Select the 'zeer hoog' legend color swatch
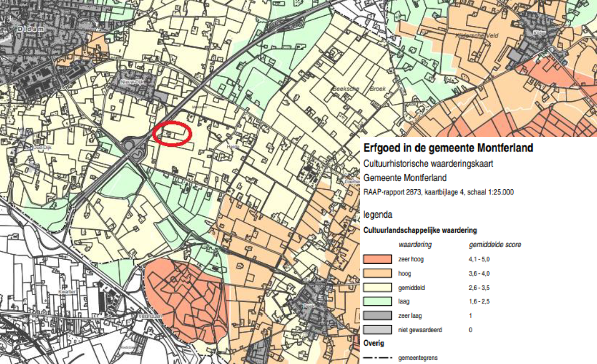 click(x=377, y=259)
